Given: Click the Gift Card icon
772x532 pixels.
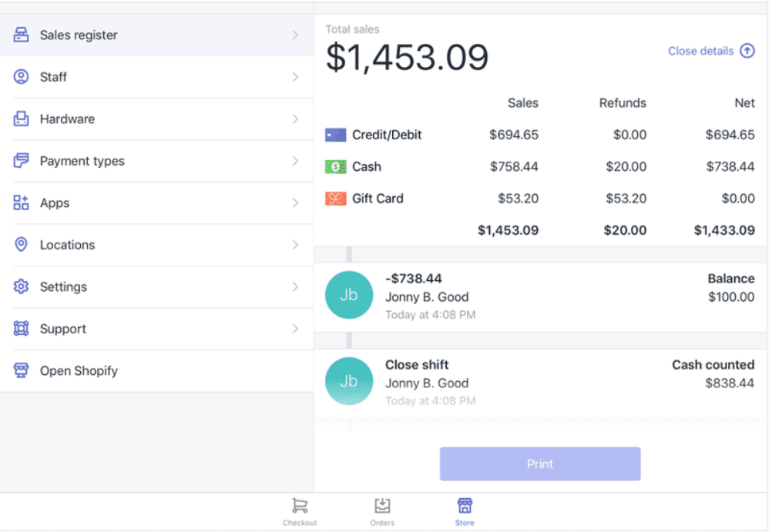Looking at the screenshot, I should click(x=334, y=198).
